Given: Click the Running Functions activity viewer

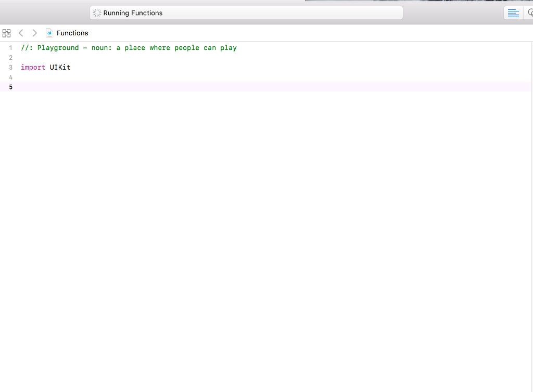Looking at the screenshot, I should click(246, 12).
